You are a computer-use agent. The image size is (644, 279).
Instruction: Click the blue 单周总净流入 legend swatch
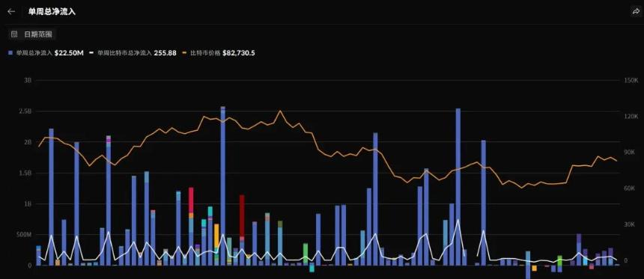click(x=10, y=53)
